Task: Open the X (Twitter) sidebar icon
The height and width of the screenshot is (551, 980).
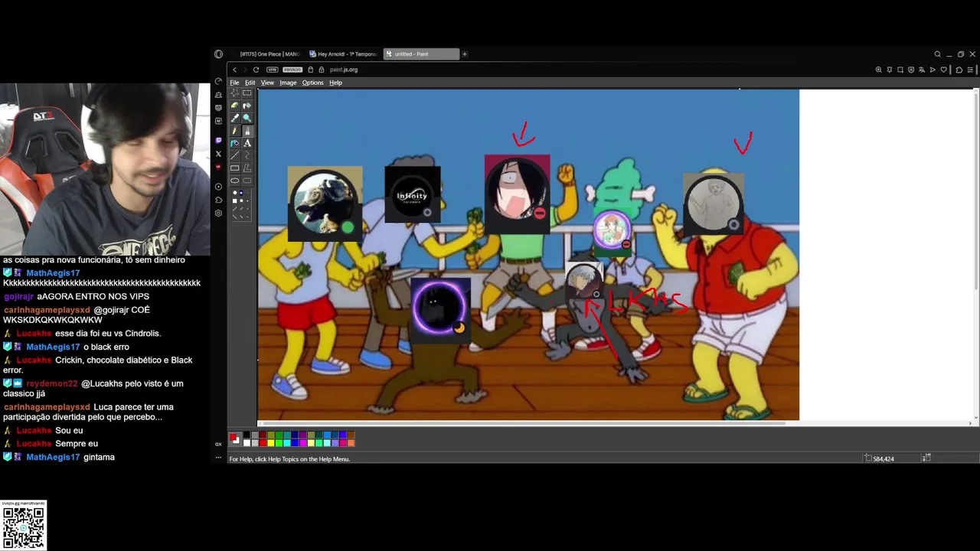Action: tap(218, 154)
